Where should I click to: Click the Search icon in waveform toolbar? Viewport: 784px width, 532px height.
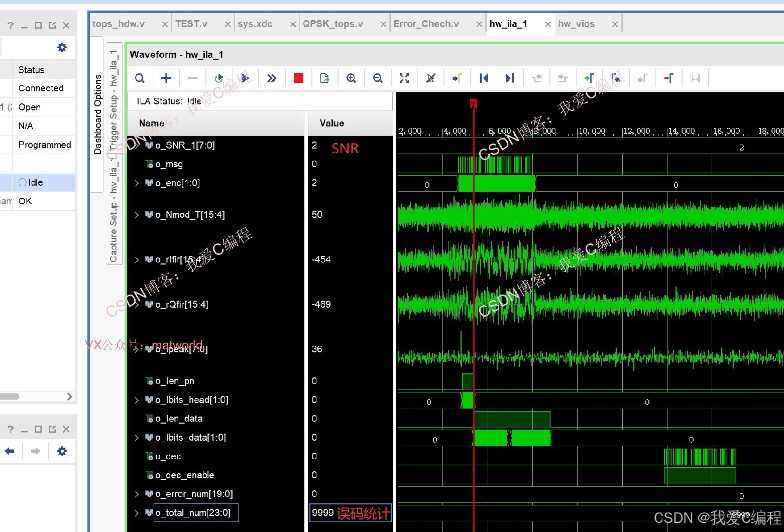click(x=140, y=78)
